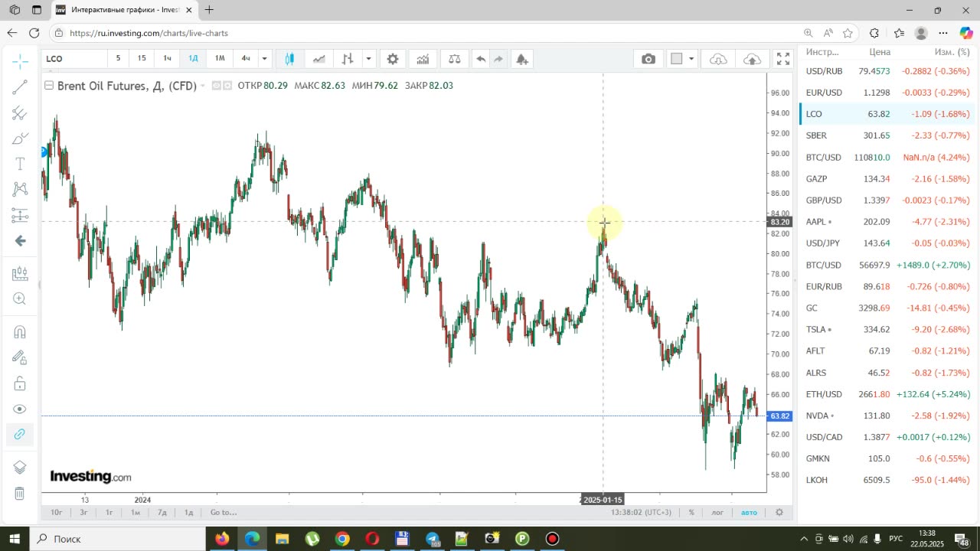980x551 pixels.
Task: Open the indicators panel
Action: 423,59
